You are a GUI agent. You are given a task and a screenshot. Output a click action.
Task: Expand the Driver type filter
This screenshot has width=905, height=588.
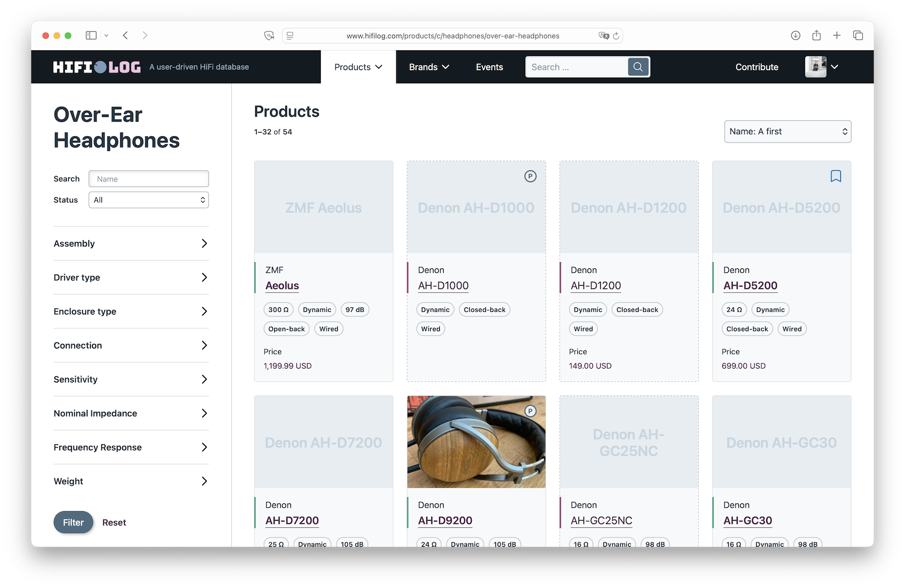131,277
